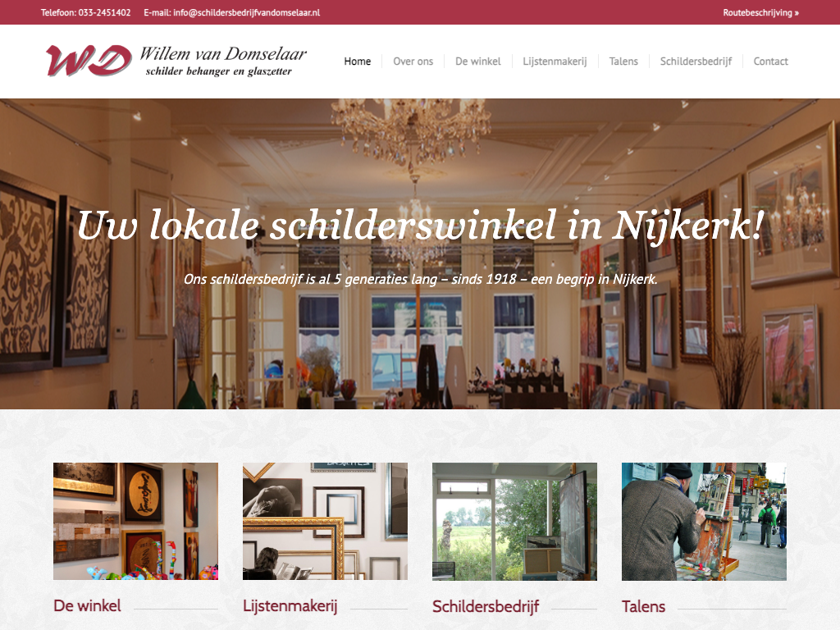Navigate to Schildersbedrijf in menu bar
This screenshot has width=840, height=630.
(x=696, y=61)
